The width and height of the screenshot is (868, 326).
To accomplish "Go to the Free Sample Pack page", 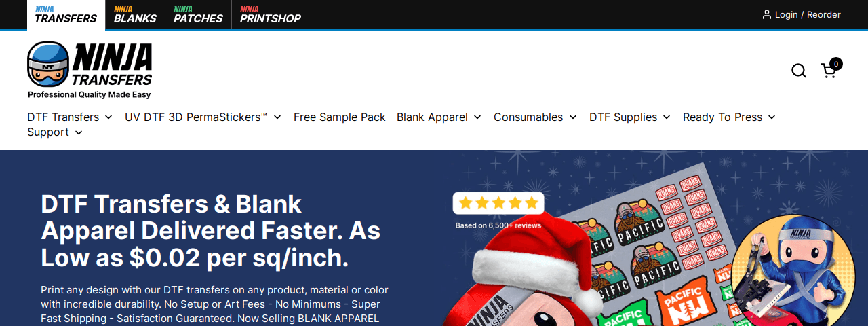I will pyautogui.click(x=340, y=117).
